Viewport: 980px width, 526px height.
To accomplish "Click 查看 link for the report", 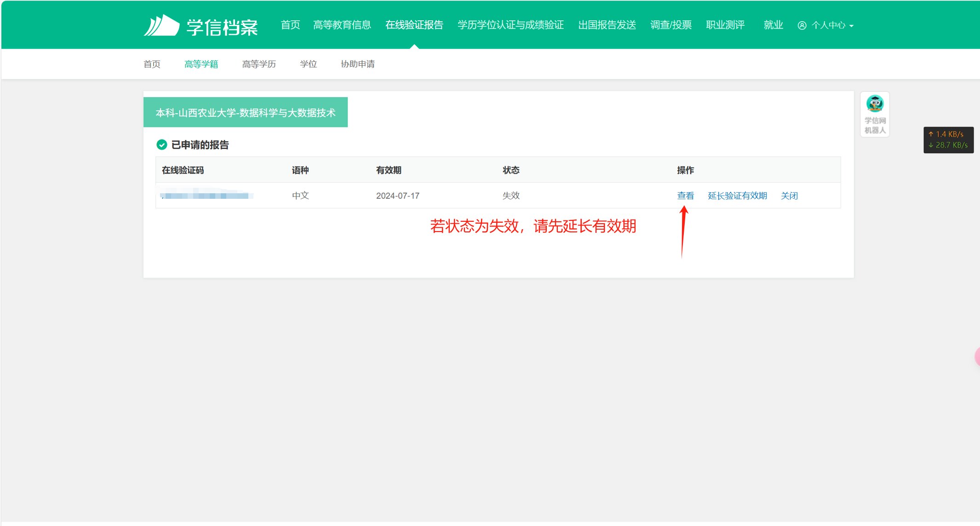I will coord(685,196).
